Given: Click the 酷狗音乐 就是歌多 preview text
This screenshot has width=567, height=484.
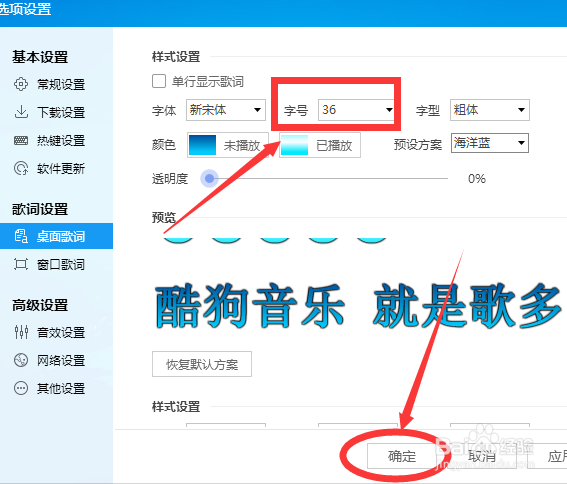Looking at the screenshot, I should 358,306.
